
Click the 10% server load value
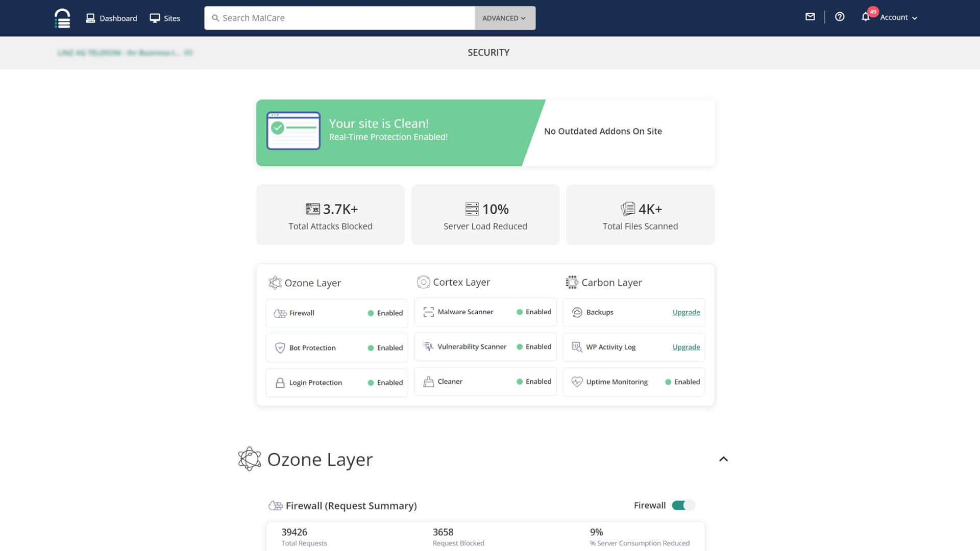(x=495, y=209)
